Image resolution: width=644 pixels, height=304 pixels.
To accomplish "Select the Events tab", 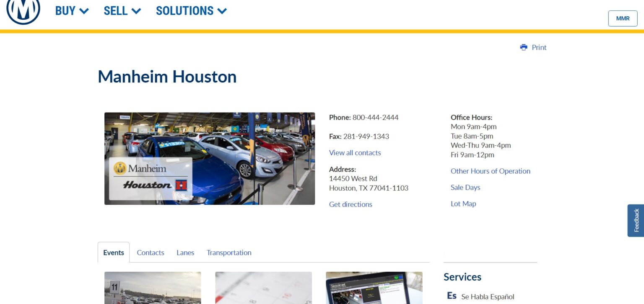I will pos(113,252).
